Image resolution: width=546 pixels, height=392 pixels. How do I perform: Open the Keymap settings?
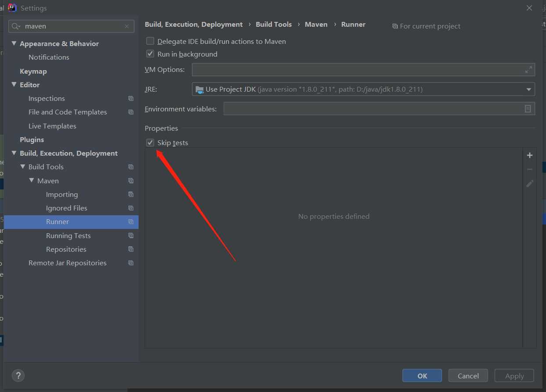(33, 71)
